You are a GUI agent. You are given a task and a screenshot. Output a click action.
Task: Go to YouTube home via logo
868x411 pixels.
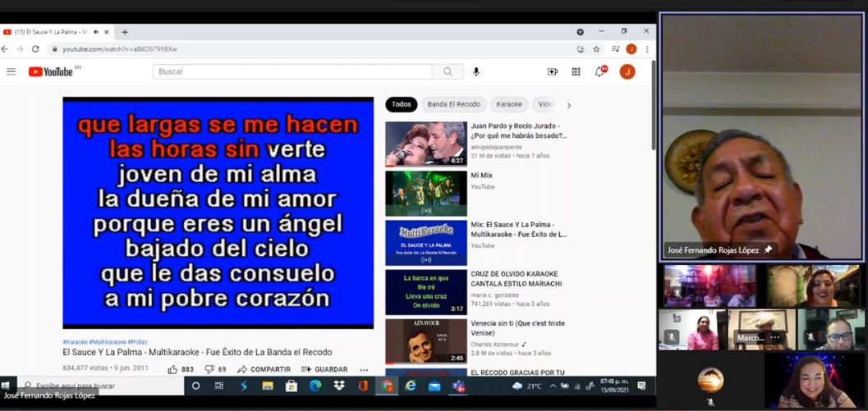coord(51,71)
